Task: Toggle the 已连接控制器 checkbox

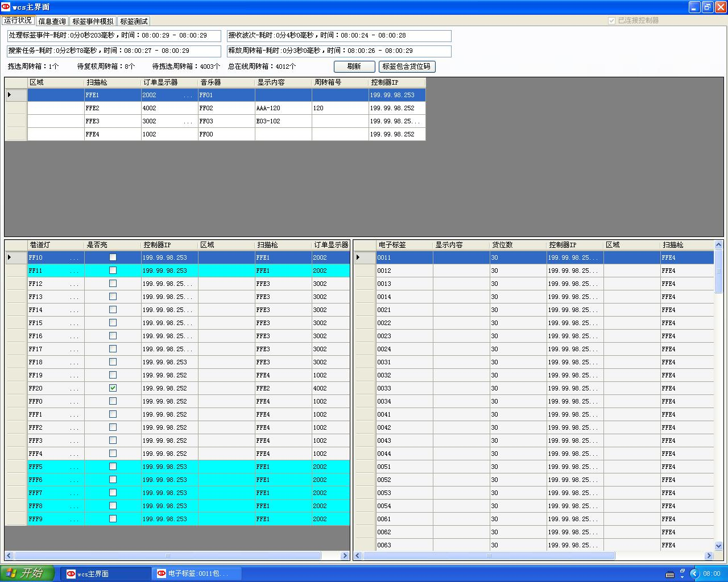Action: click(x=611, y=20)
